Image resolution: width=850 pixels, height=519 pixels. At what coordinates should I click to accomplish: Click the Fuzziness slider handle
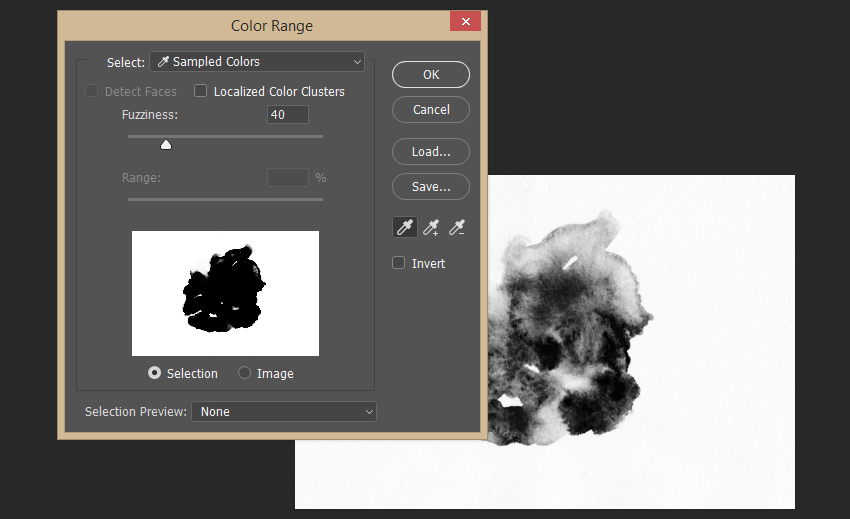click(166, 145)
